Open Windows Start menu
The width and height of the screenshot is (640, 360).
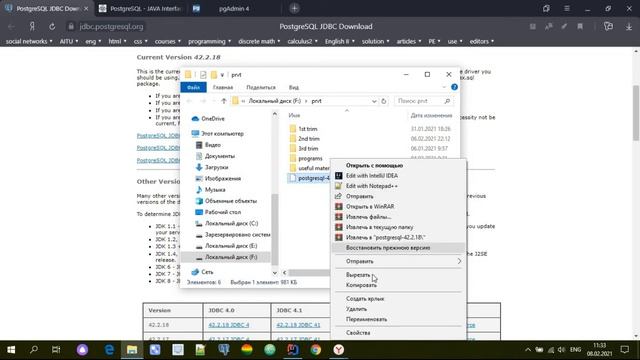click(11, 350)
